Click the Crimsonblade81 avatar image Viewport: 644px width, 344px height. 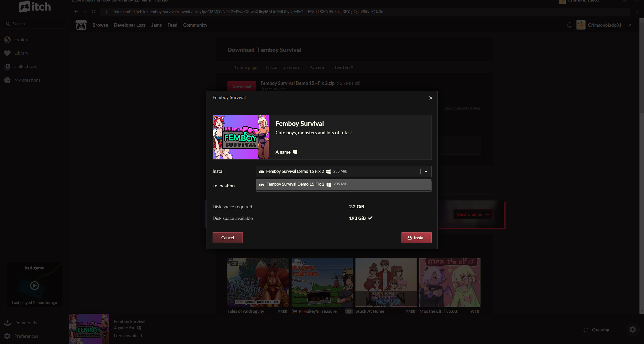click(x=581, y=25)
